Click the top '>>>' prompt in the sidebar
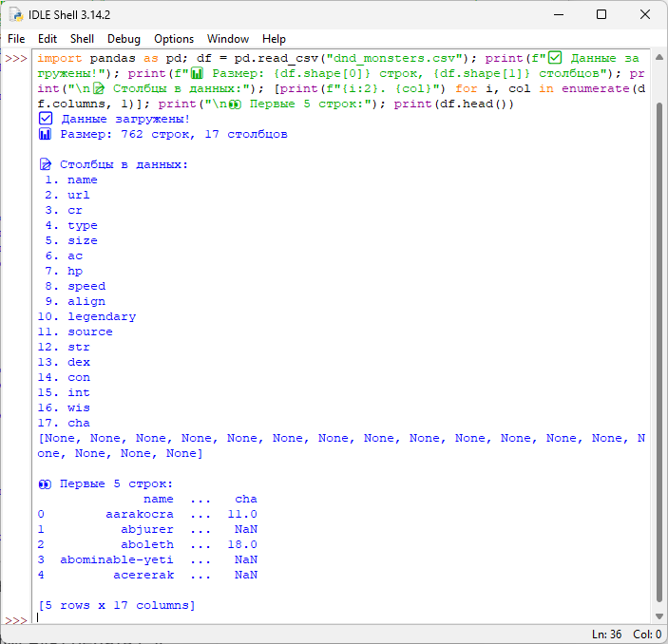This screenshot has width=668, height=644. pyautogui.click(x=16, y=58)
